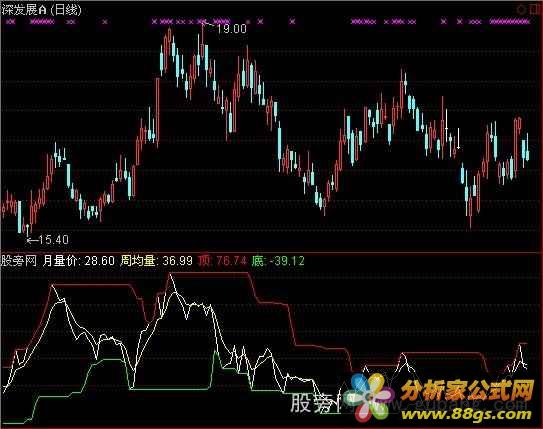Click the magenta X marker above the 19.00 peak

pos(203,22)
